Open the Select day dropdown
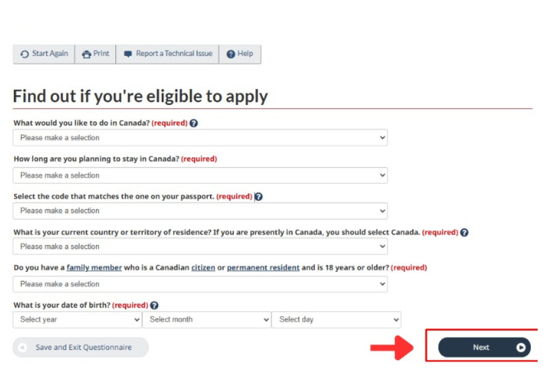 (x=337, y=320)
